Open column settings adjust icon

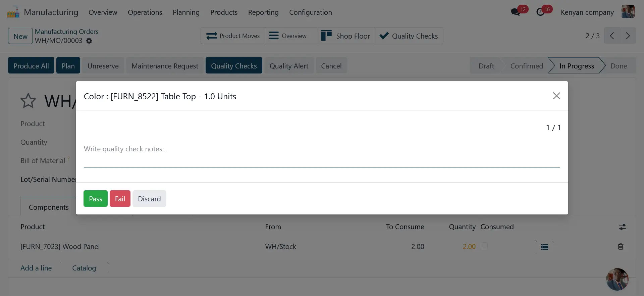623,227
